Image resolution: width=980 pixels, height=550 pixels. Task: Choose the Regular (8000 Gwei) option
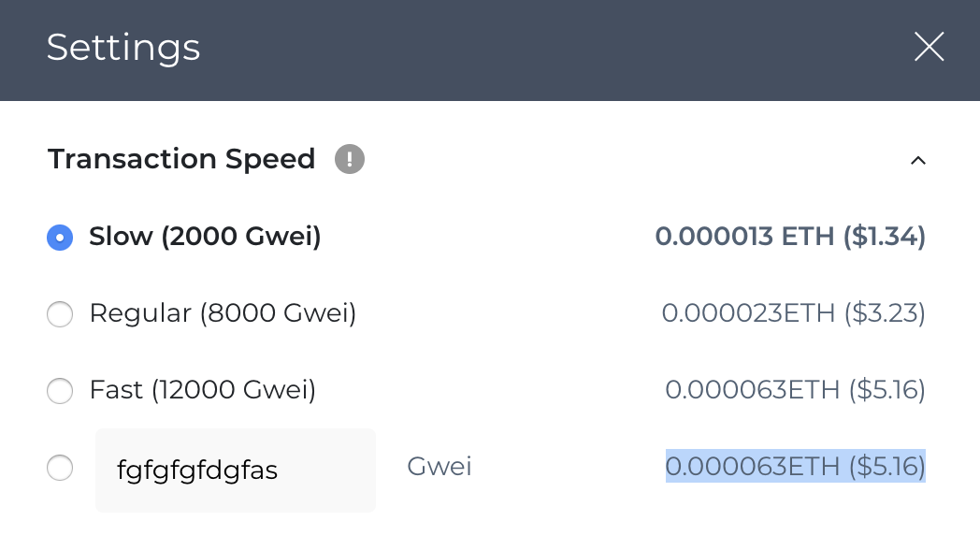60,314
